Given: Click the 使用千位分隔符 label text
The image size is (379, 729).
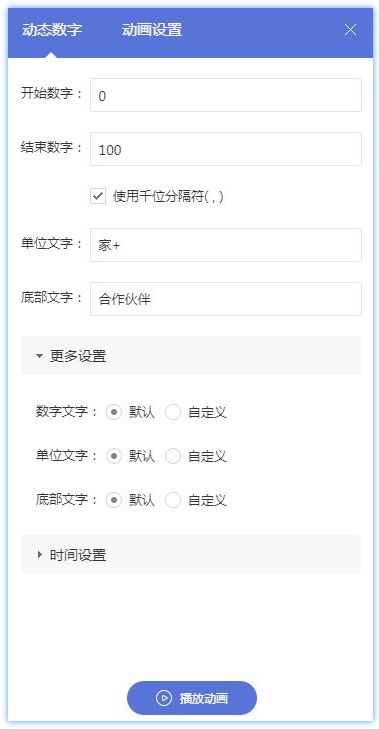Looking at the screenshot, I should [x=168, y=196].
